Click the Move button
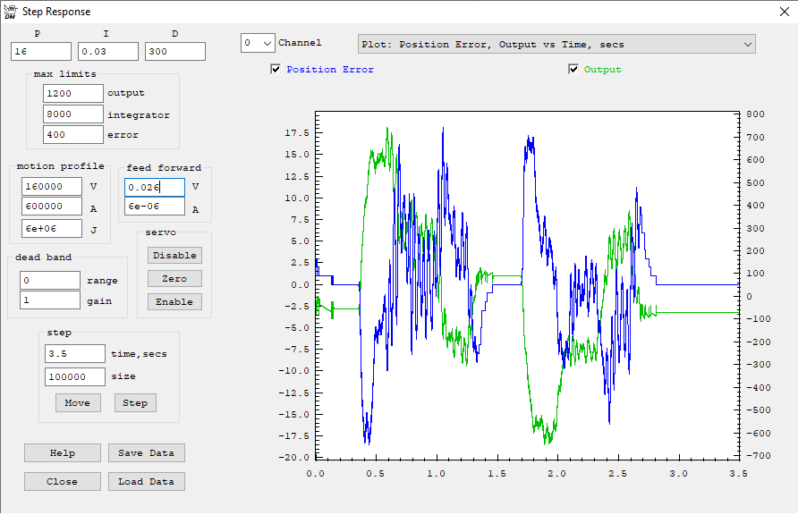The image size is (798, 532). [78, 403]
